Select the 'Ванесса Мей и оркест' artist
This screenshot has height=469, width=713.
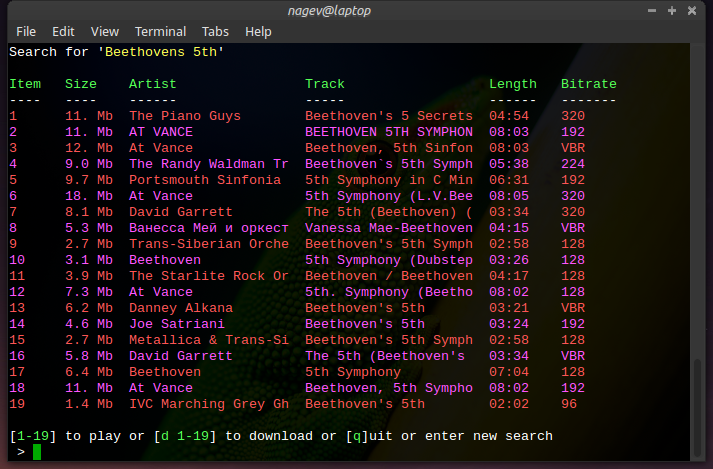tap(209, 228)
